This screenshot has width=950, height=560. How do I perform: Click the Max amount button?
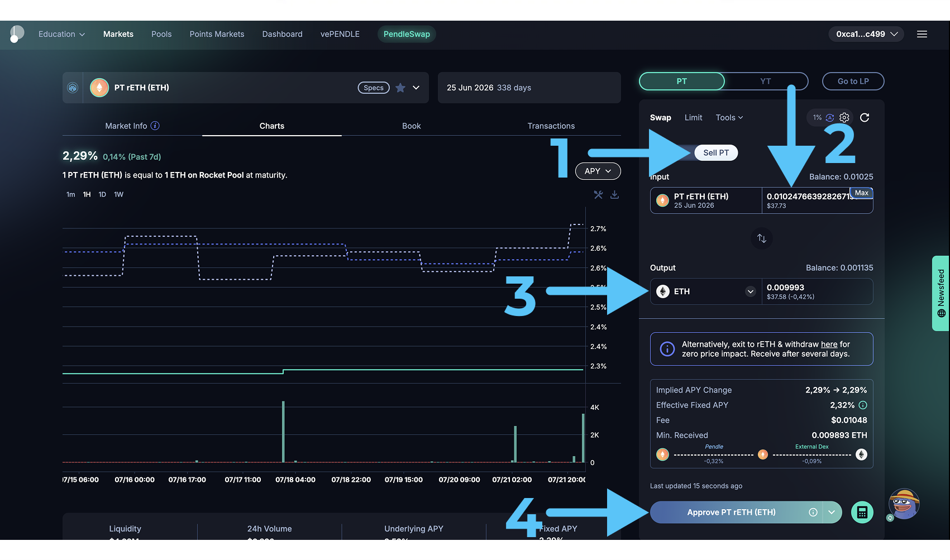coord(861,193)
